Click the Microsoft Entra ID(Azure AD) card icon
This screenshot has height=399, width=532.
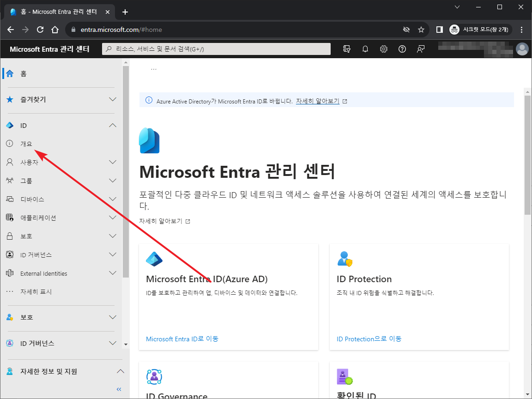[154, 259]
